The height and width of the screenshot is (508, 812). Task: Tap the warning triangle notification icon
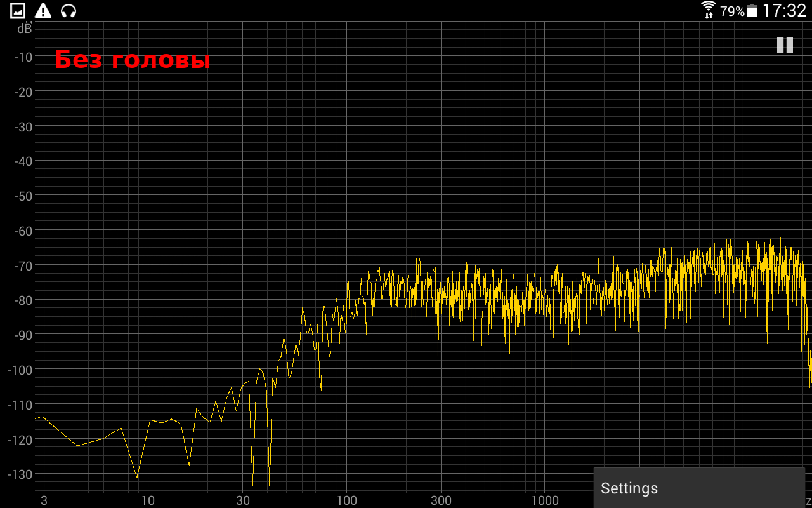point(43,10)
